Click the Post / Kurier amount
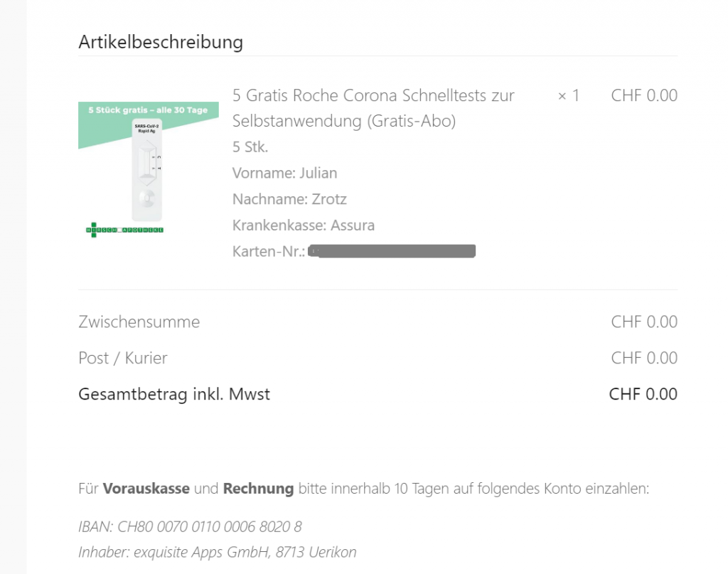This screenshot has width=728, height=574. (x=644, y=358)
